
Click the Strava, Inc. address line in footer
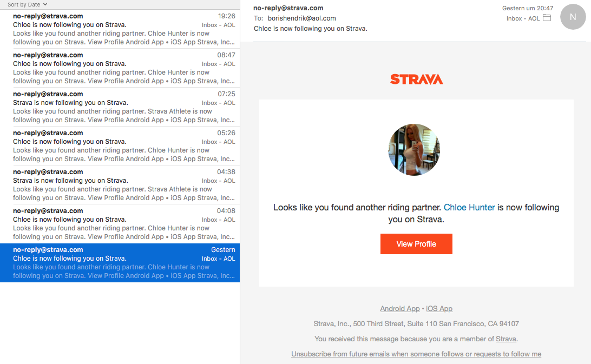coord(416,323)
